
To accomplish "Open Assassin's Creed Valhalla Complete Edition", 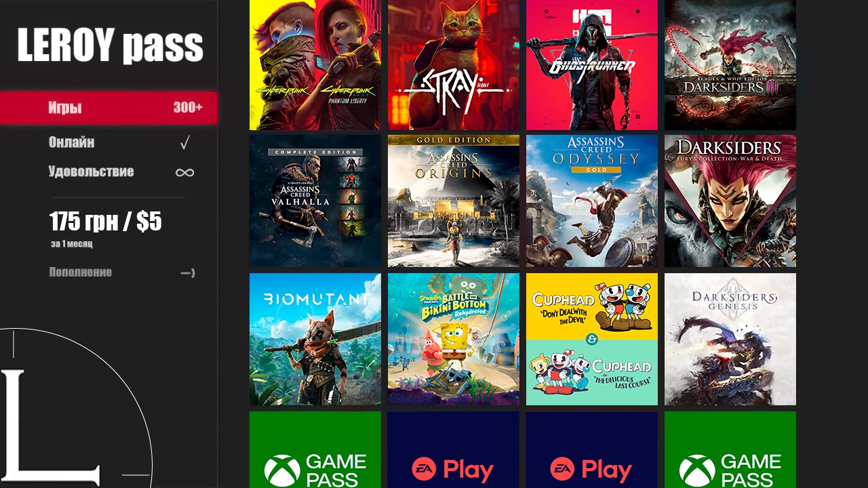I will 315,201.
